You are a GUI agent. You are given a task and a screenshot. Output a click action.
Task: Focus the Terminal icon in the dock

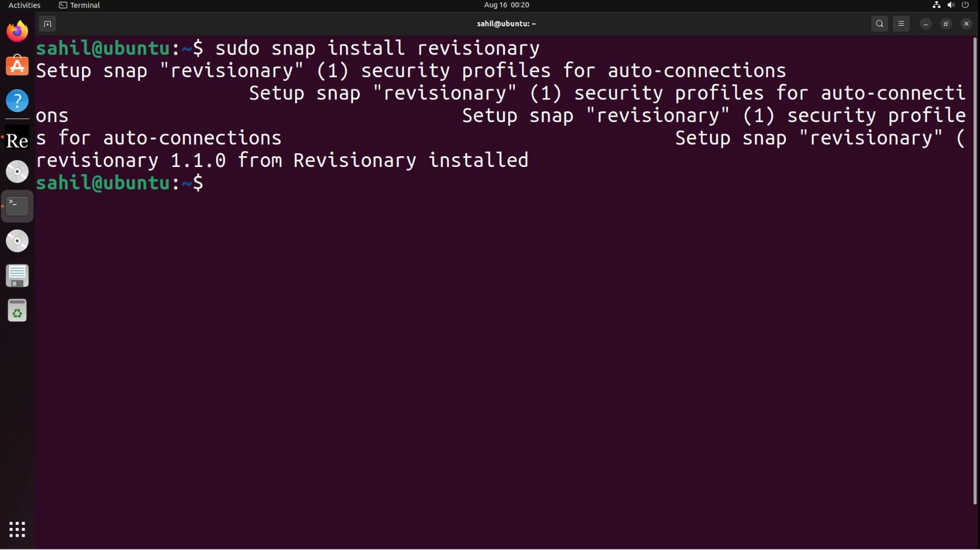17,206
